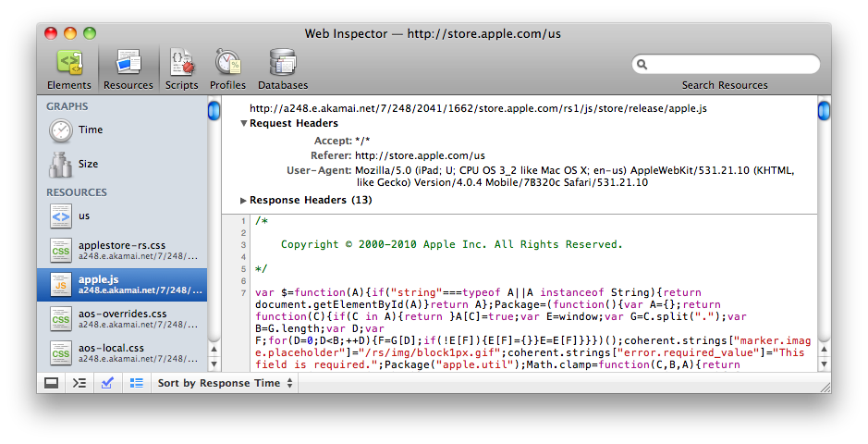868x444 pixels.
Task: Show the console drawer
Action: tap(79, 383)
